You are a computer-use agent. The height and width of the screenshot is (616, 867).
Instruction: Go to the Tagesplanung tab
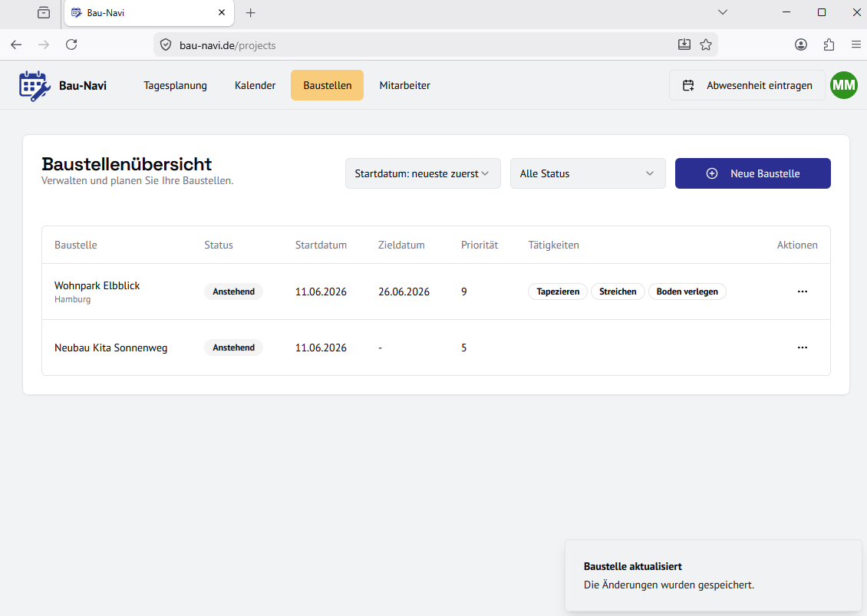tap(175, 85)
